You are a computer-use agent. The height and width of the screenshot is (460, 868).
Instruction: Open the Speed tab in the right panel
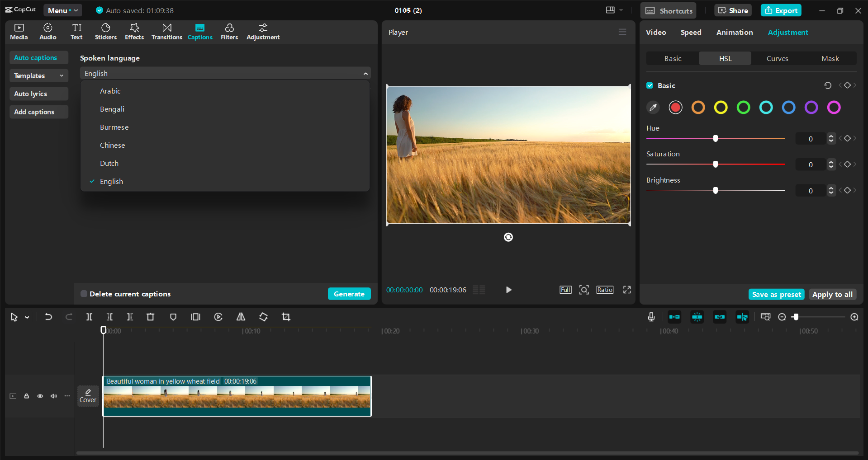pyautogui.click(x=690, y=32)
